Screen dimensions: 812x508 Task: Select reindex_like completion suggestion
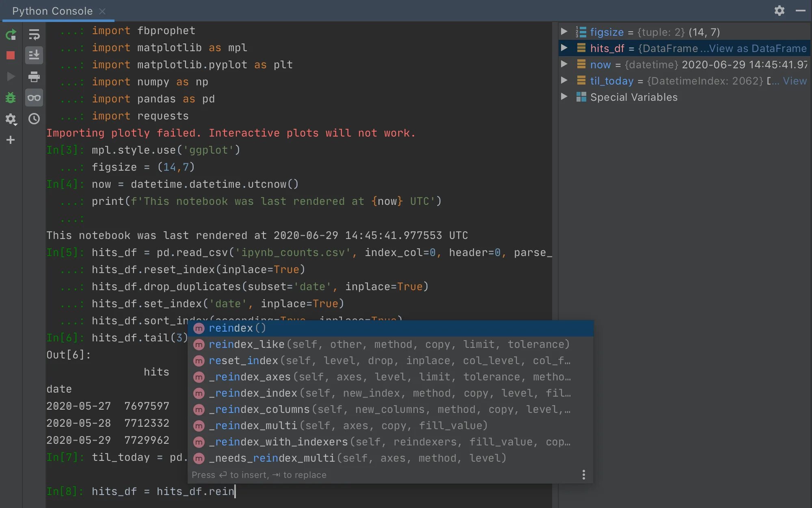tap(246, 344)
